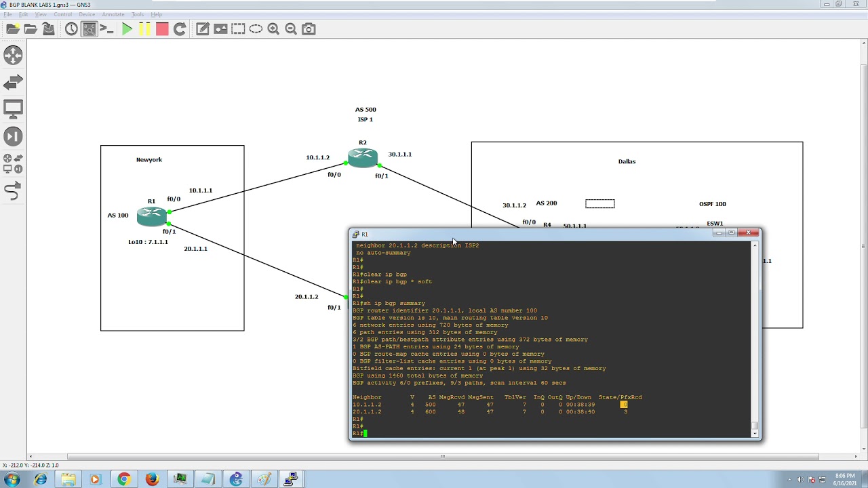Image resolution: width=868 pixels, height=488 pixels.
Task: Create a new blank project
Action: coord(13,28)
